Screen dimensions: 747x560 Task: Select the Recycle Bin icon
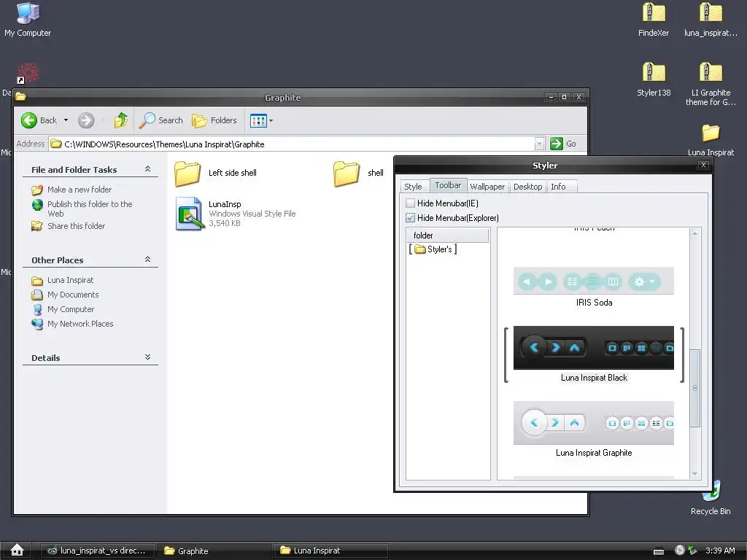coord(711,497)
